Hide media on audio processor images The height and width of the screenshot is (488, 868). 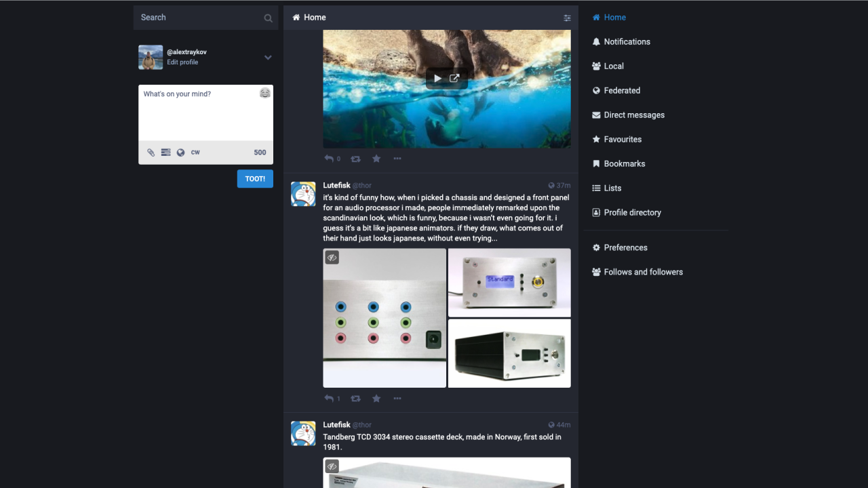click(x=332, y=258)
